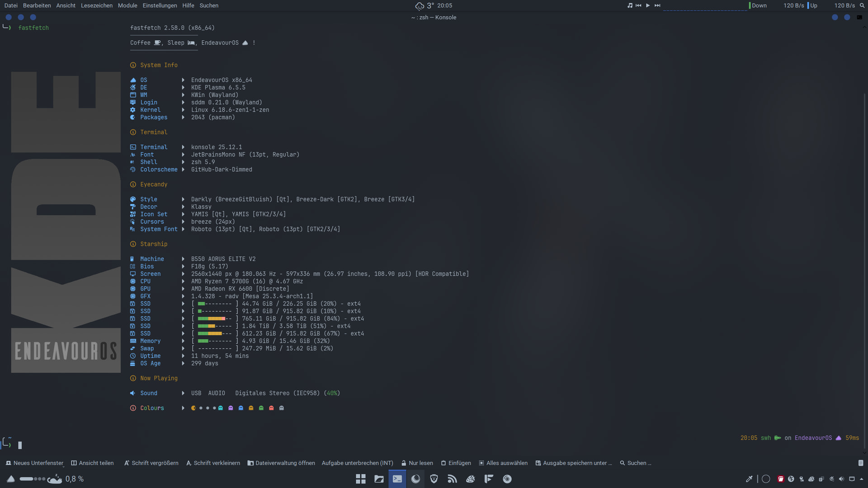Open the file manager icon in taskbar
Viewport: 868px width, 488px height.
coord(379,479)
